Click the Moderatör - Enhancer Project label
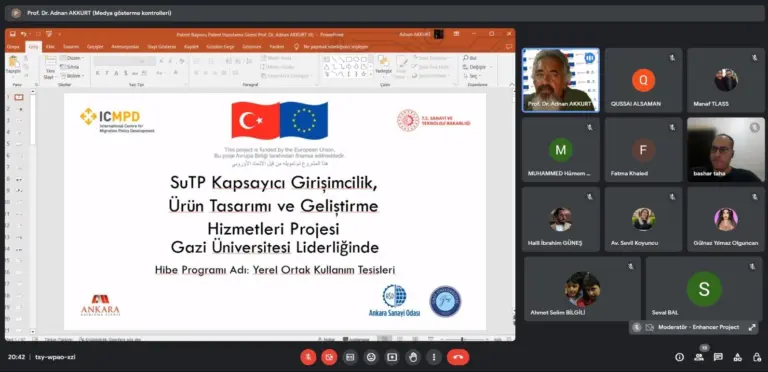 click(698, 327)
